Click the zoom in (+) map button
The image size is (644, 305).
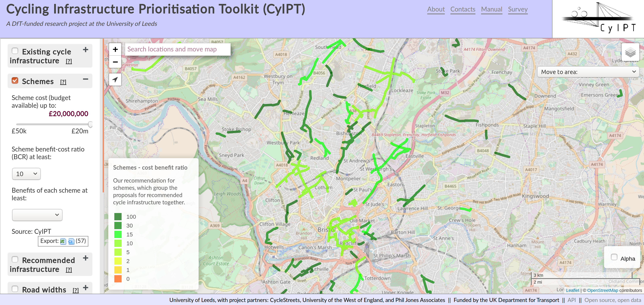[115, 49]
